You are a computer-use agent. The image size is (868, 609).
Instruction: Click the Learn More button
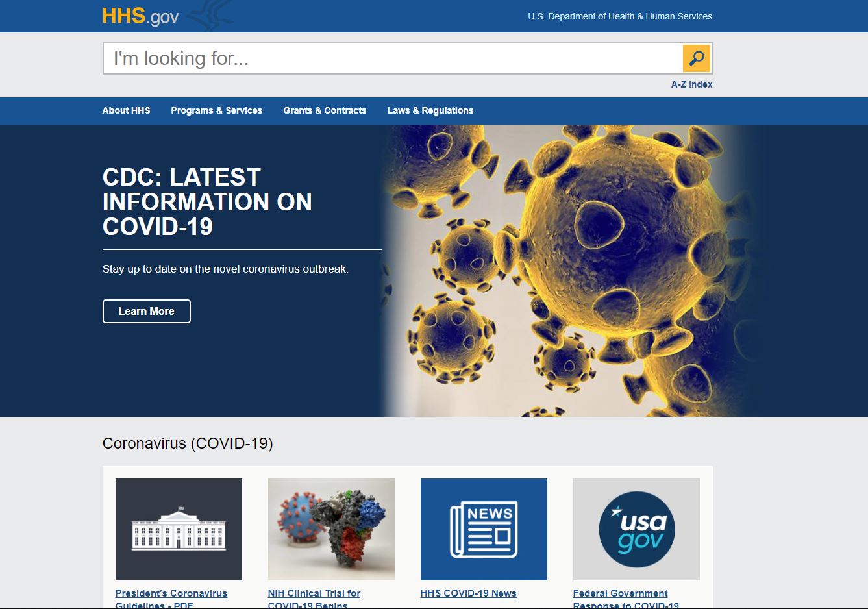[147, 311]
